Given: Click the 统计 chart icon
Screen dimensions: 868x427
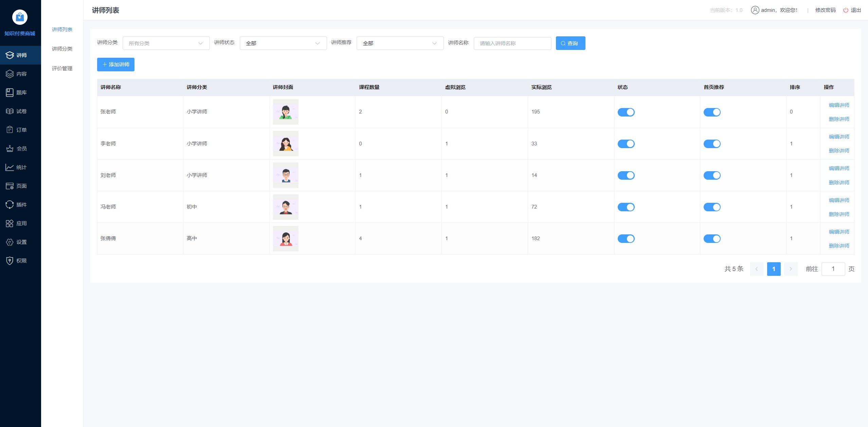Looking at the screenshot, I should 10,167.
